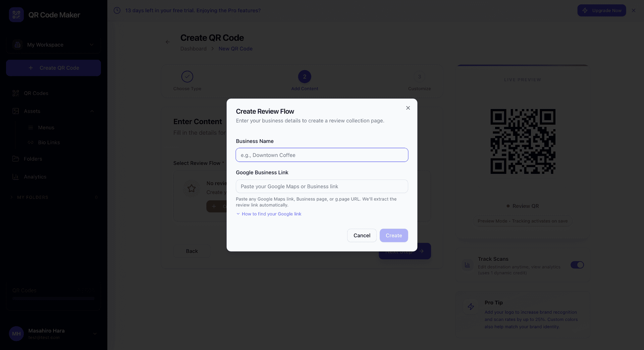Select the Folders icon in the sidebar
This screenshot has width=644, height=350.
(x=16, y=159)
